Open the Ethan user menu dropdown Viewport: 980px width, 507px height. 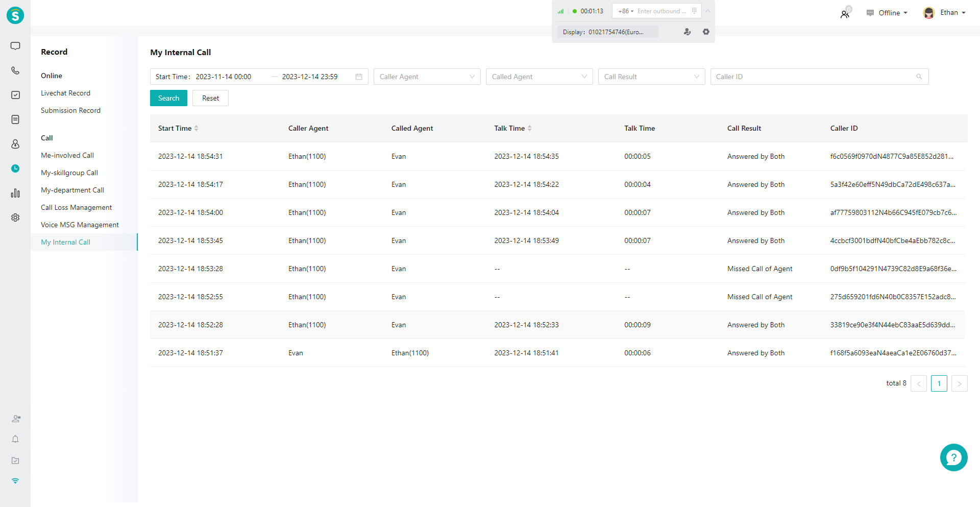coord(944,13)
